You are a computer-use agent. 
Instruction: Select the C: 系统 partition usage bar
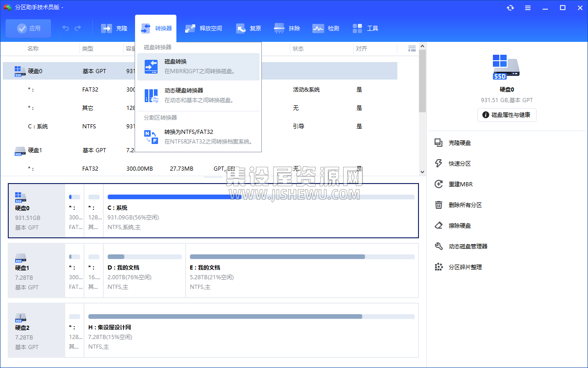[260, 197]
